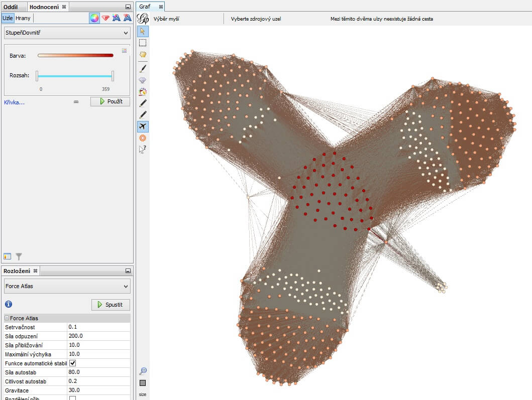Click the center on graph magnifier icon
532x400 pixels.
pos(143,371)
